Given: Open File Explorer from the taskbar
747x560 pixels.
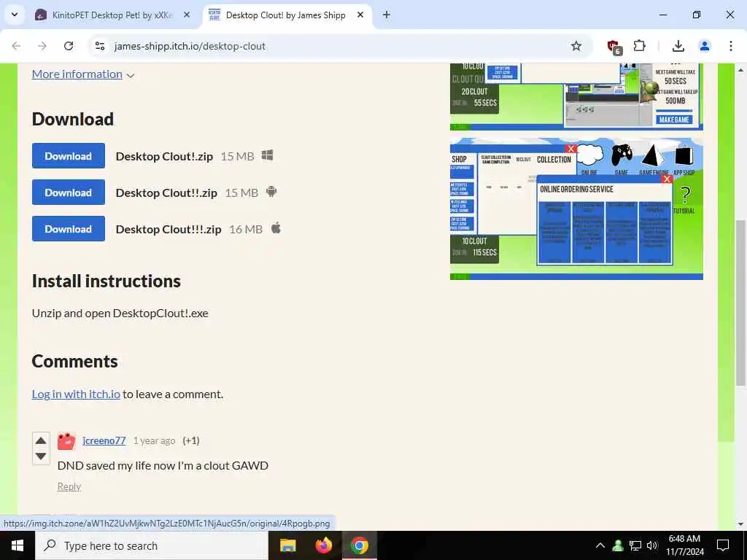Looking at the screenshot, I should tap(287, 545).
